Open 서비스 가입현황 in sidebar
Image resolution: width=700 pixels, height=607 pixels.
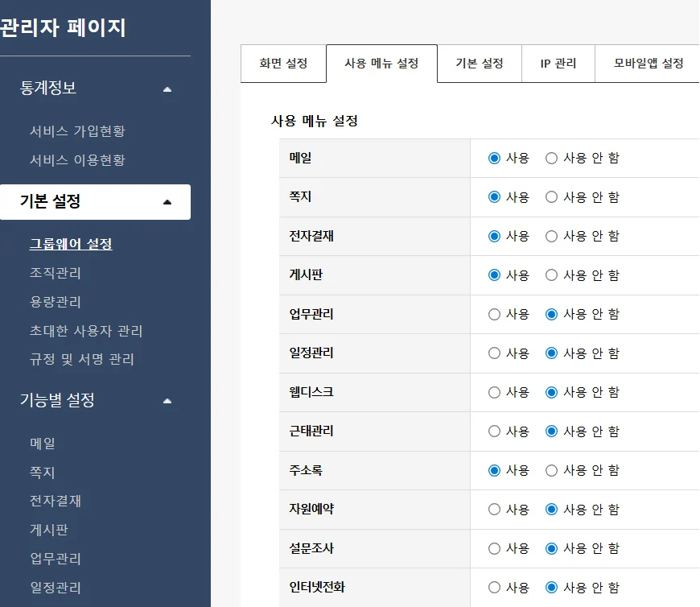click(77, 131)
